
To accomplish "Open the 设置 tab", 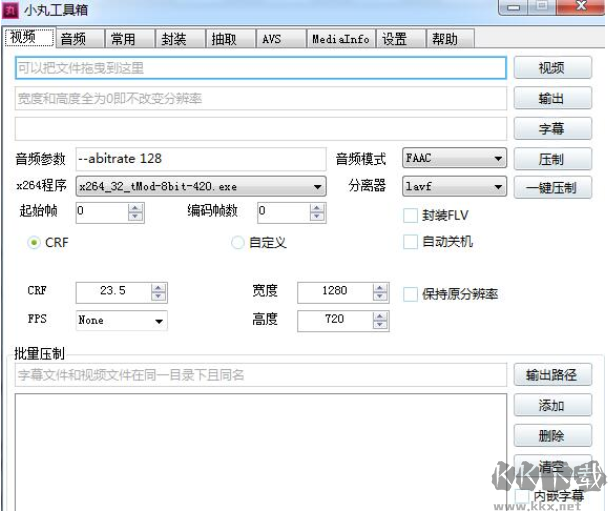I will click(x=401, y=39).
